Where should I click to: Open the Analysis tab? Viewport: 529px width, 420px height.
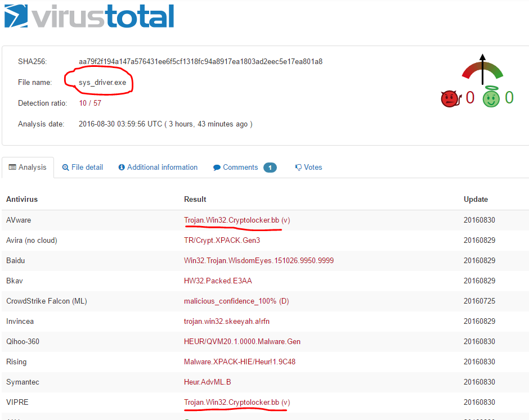pos(28,168)
